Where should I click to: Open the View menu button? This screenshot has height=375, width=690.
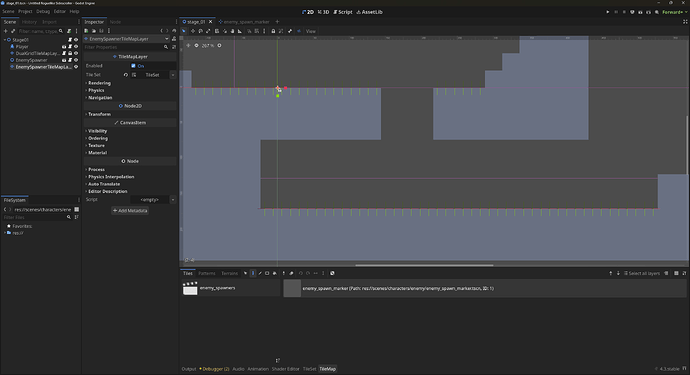click(x=311, y=31)
